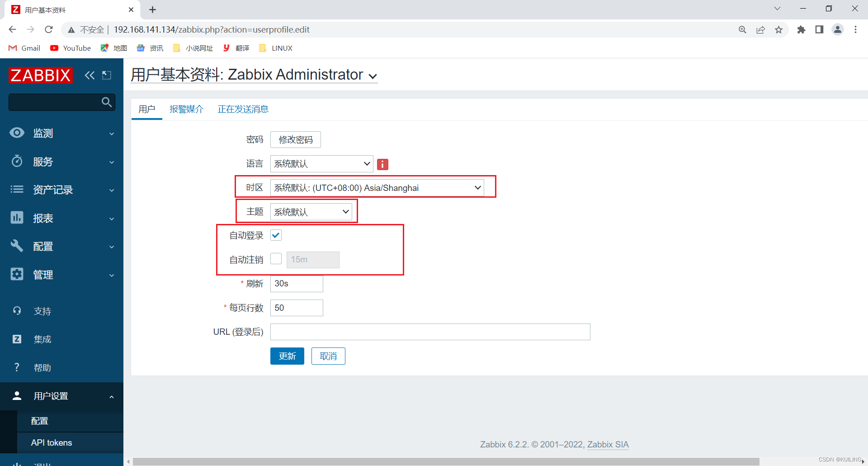Image resolution: width=868 pixels, height=466 pixels.
Task: Open the 小说网址 bookmark folder
Action: [193, 48]
